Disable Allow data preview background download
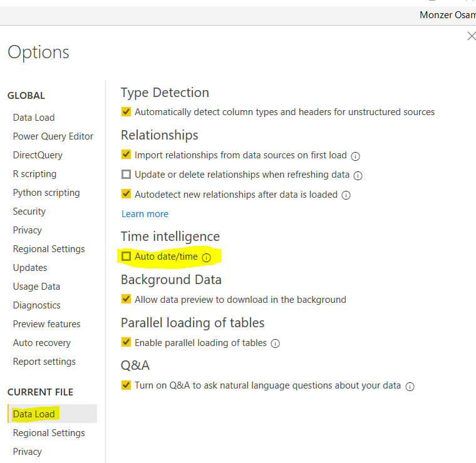This screenshot has width=476, height=463. pyautogui.click(x=127, y=299)
